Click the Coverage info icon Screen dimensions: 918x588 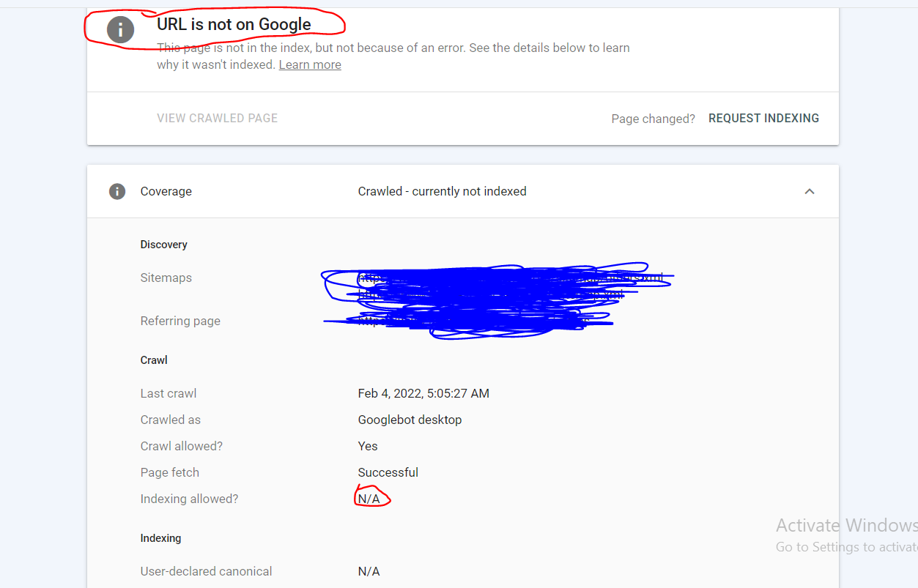click(116, 192)
